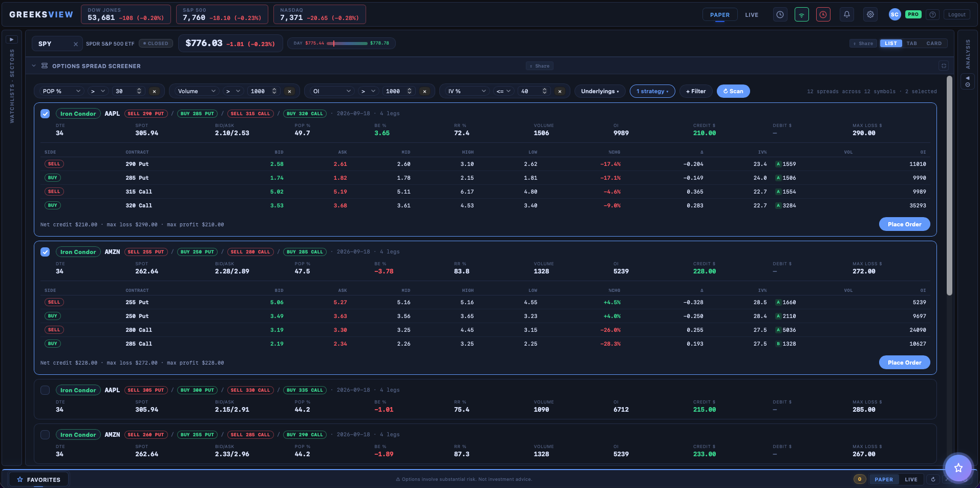Viewport: 980px width, 488px height.
Task: Remove the IV % filter
Action: [x=560, y=92]
